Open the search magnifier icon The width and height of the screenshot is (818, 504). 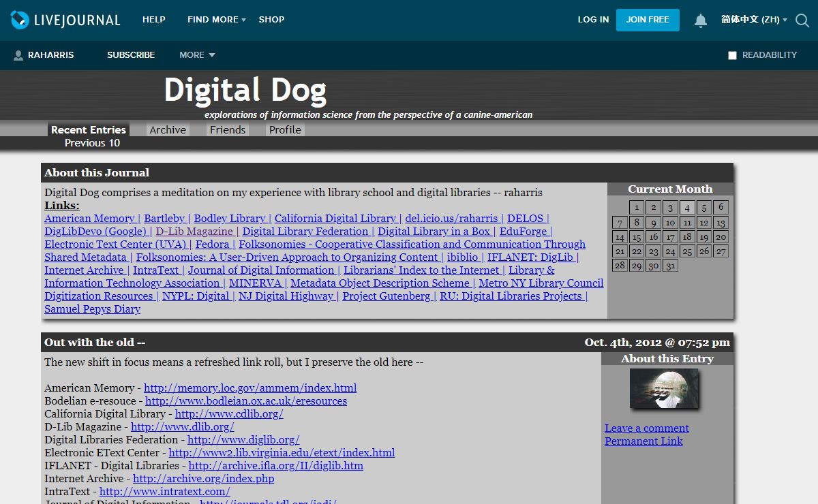[802, 20]
